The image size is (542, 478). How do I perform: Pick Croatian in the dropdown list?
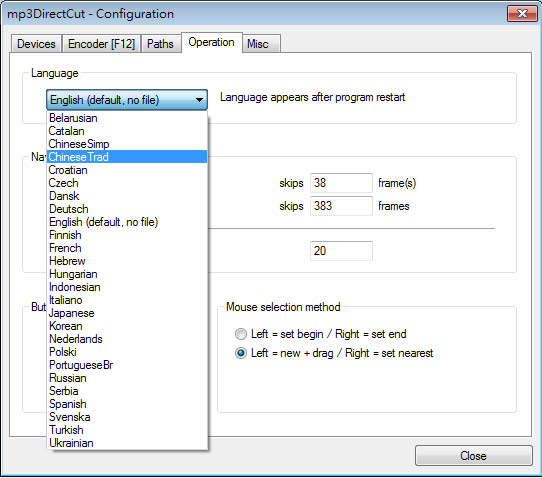127,170
